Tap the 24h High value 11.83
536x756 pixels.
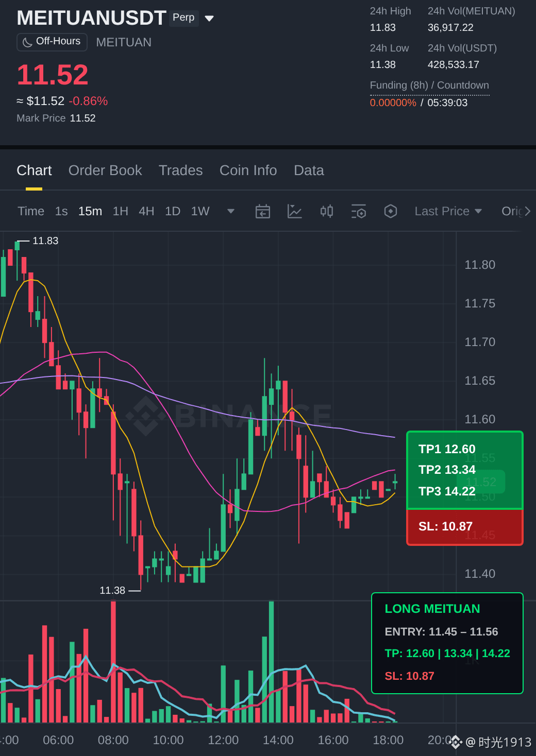[x=383, y=27]
